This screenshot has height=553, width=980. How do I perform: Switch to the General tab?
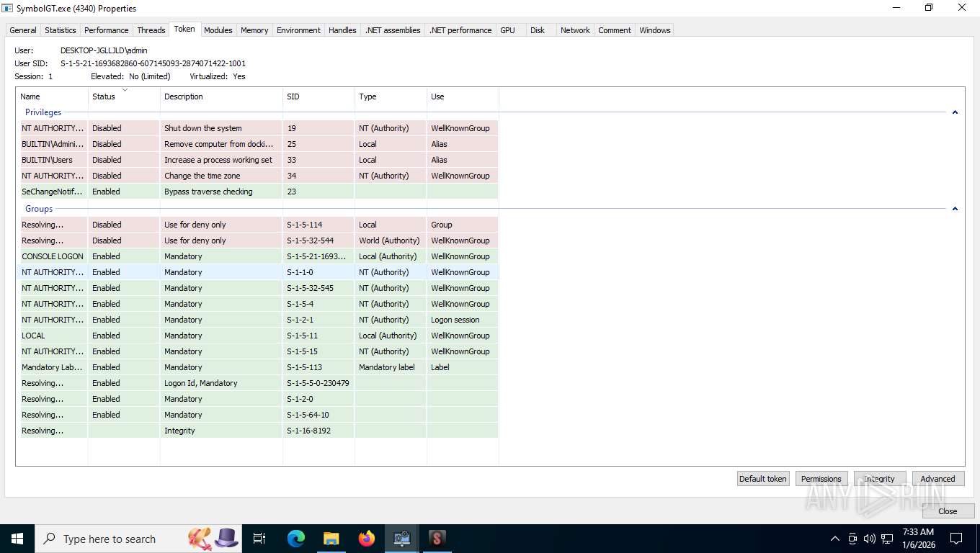(23, 30)
